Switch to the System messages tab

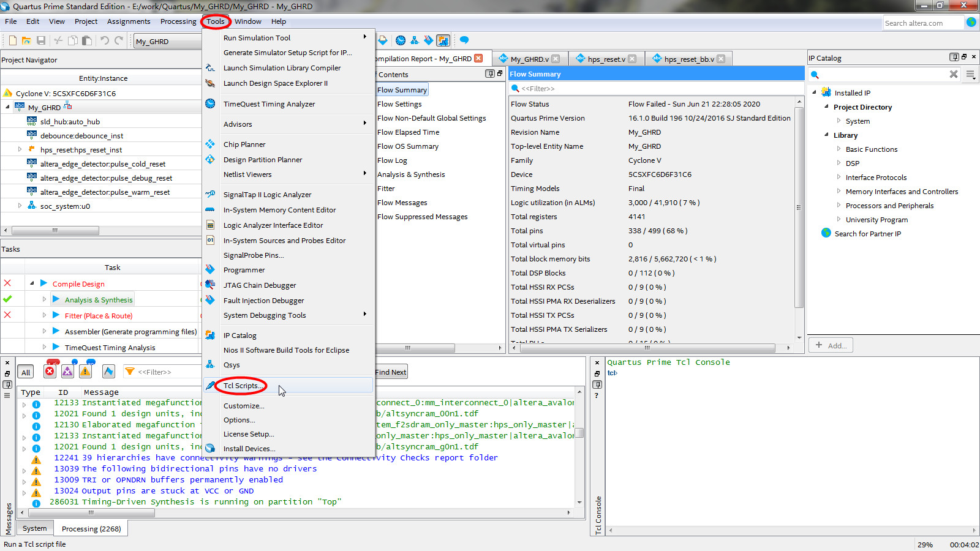click(x=35, y=528)
